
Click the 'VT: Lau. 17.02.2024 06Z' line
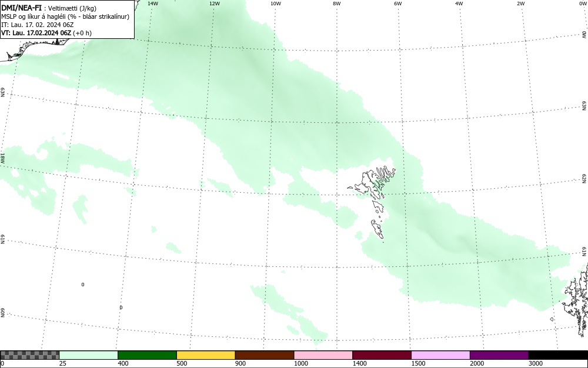(46, 33)
